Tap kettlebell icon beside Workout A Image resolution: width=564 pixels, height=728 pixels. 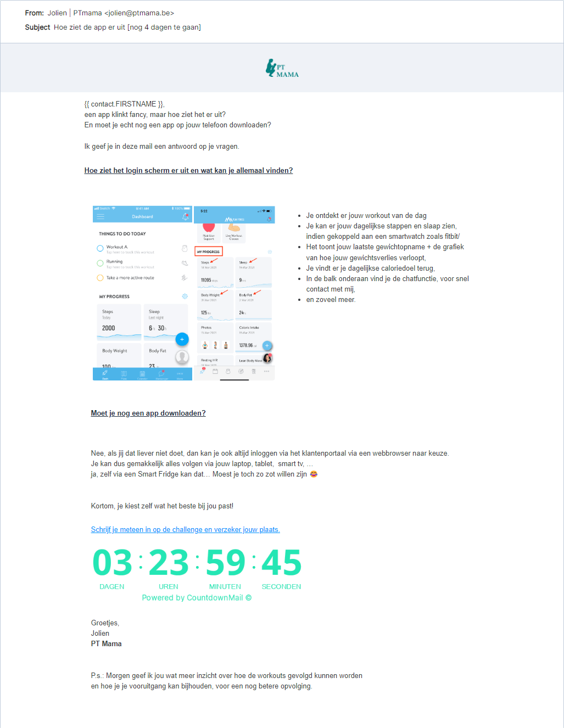pos(185,248)
